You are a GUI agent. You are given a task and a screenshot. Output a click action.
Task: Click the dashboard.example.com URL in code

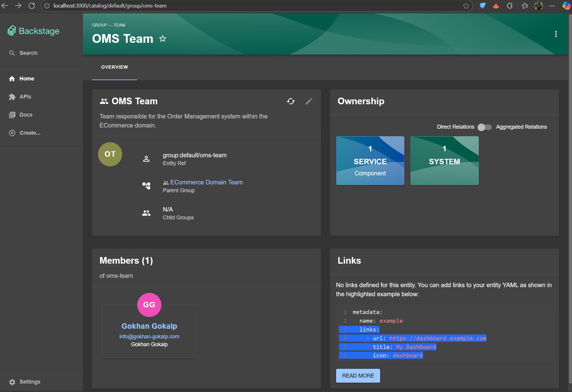438,338
